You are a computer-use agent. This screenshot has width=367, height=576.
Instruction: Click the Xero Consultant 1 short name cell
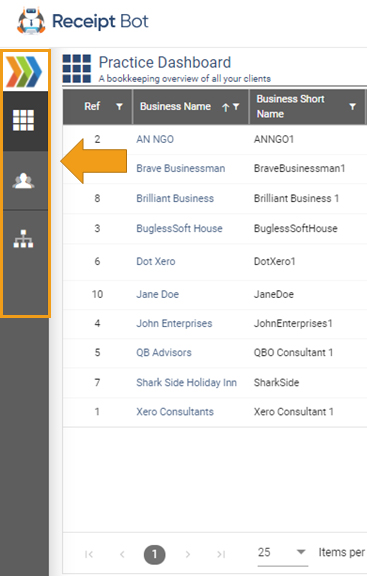pos(294,411)
